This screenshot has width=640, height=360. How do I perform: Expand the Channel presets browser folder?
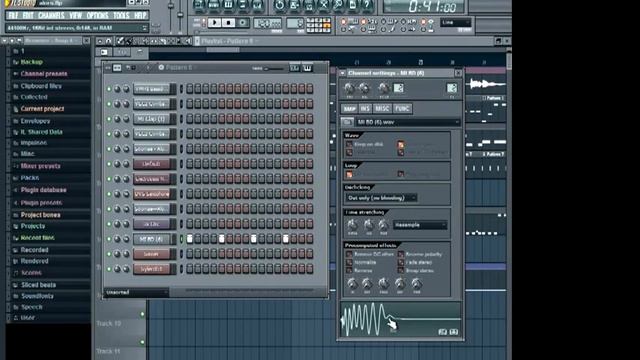pyautogui.click(x=44, y=74)
